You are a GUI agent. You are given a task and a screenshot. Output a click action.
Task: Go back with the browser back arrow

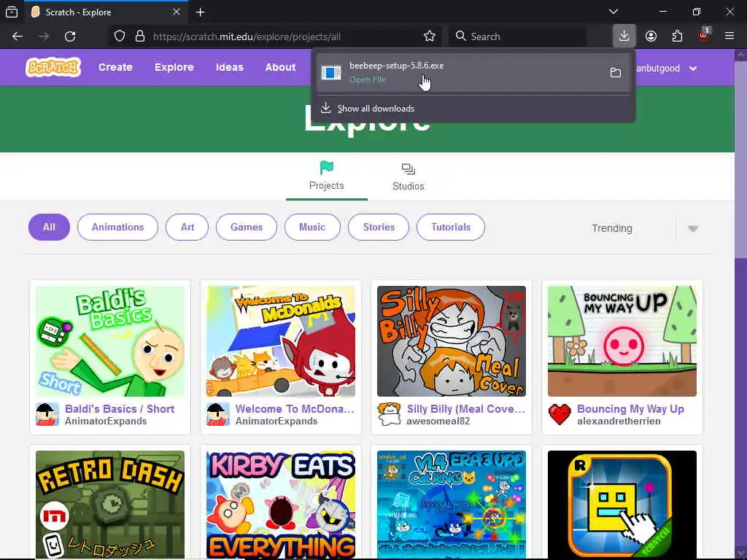click(18, 36)
